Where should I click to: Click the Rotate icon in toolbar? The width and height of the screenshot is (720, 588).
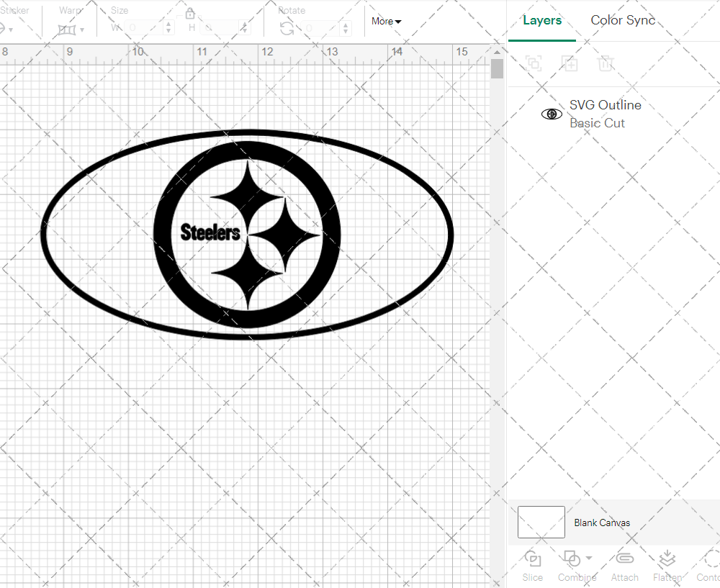coord(287,29)
